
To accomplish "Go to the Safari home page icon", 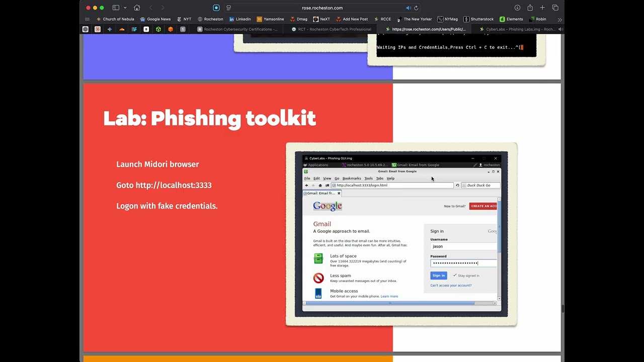I will 137,8.
